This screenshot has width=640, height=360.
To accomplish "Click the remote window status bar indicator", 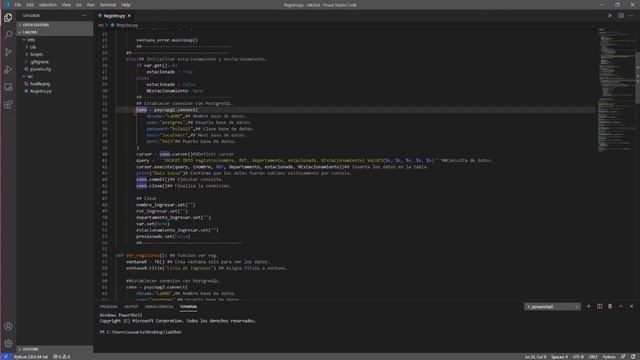I will (6, 357).
